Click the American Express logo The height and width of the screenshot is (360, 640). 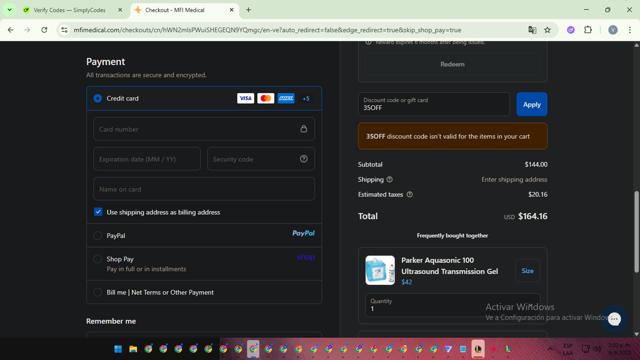pyautogui.click(x=286, y=98)
